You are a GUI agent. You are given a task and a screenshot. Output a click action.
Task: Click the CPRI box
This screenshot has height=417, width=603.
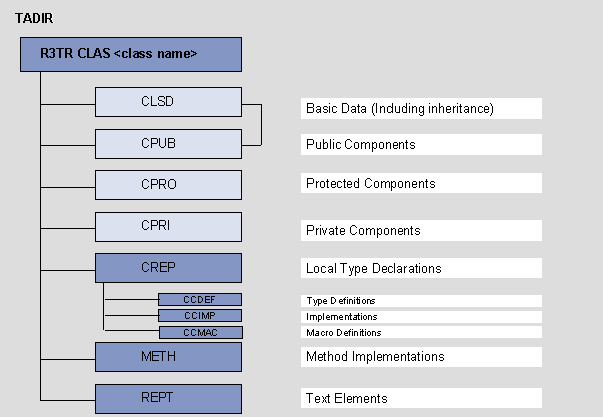tap(169, 226)
